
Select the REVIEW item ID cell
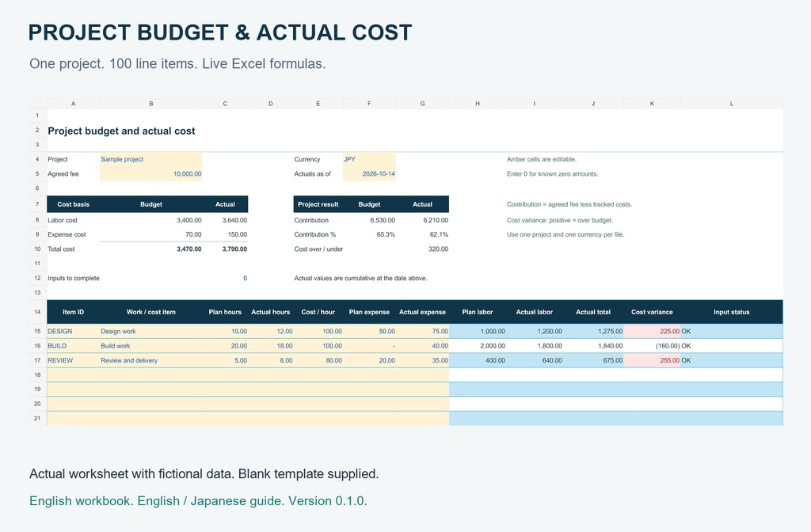(x=74, y=360)
